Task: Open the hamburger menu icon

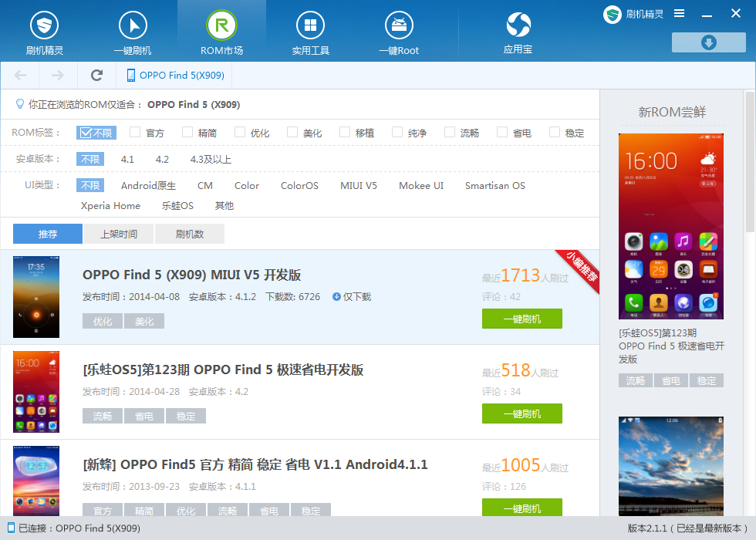Action: point(679,14)
